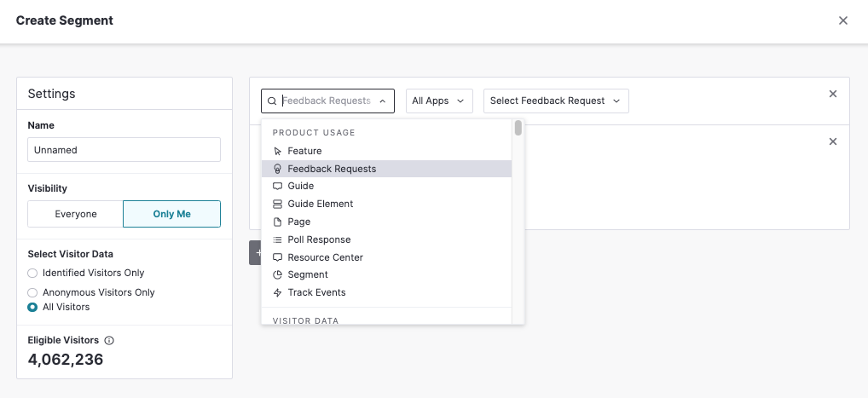Collapse the Feedback Requests search dropdown
The image size is (868, 398).
tap(383, 101)
